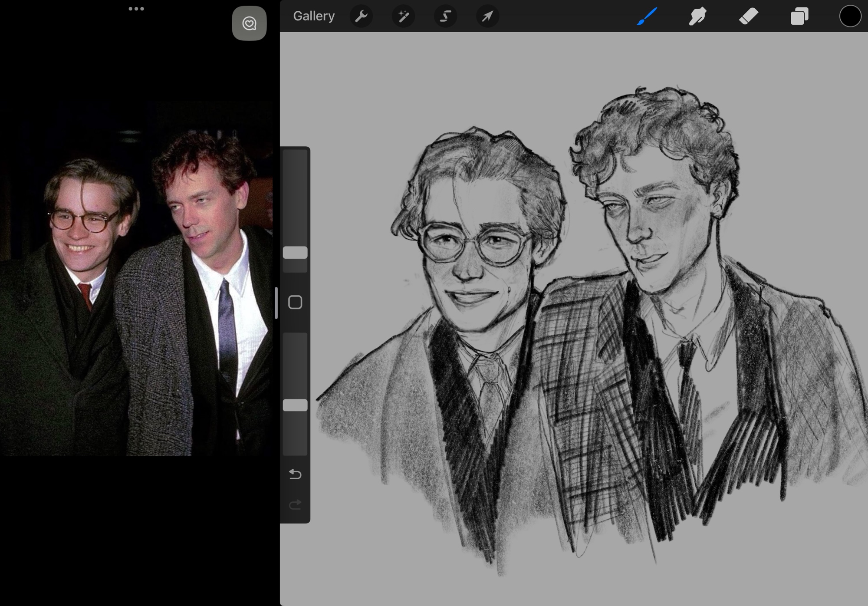The width and height of the screenshot is (868, 606).
Task: Redo the last action
Action: [x=295, y=504]
